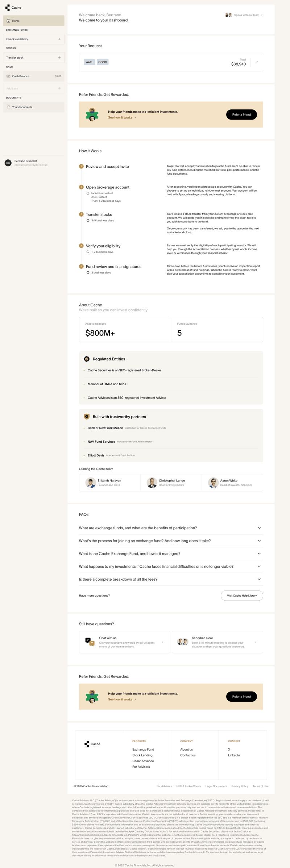Click the chat bubble icon for Chat with us
Viewport: 290px width, 868px height.
[x=89, y=642]
